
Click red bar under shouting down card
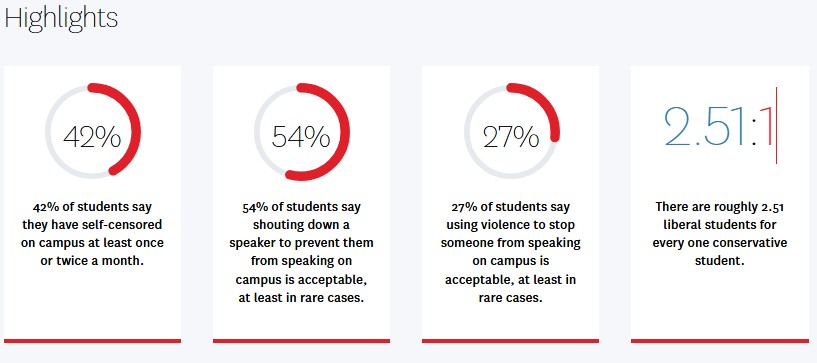[301, 341]
